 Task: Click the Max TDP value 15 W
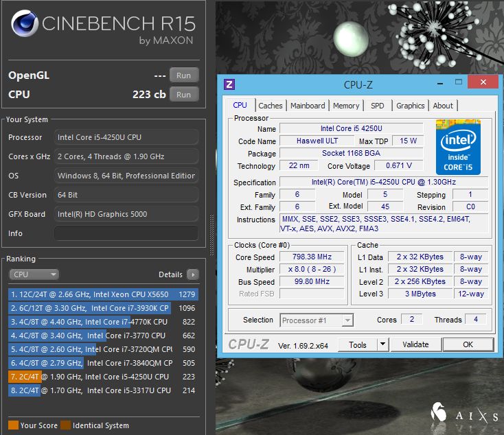tap(409, 141)
